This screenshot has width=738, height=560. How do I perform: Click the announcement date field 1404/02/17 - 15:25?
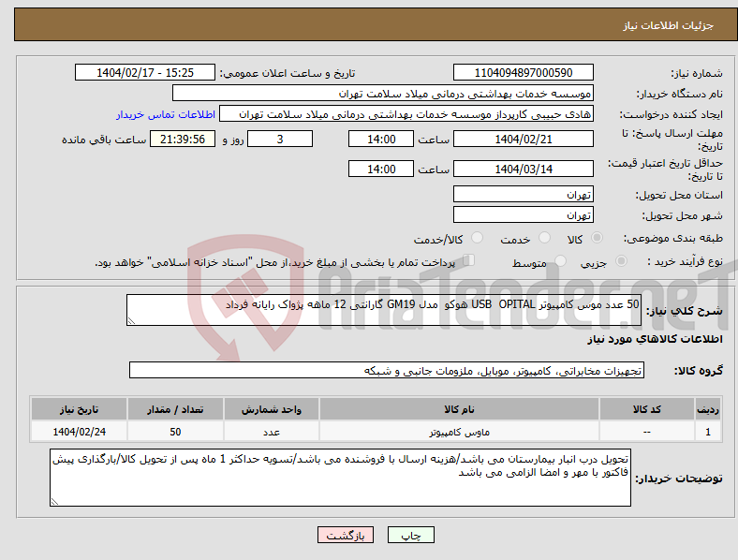pyautogui.click(x=145, y=72)
